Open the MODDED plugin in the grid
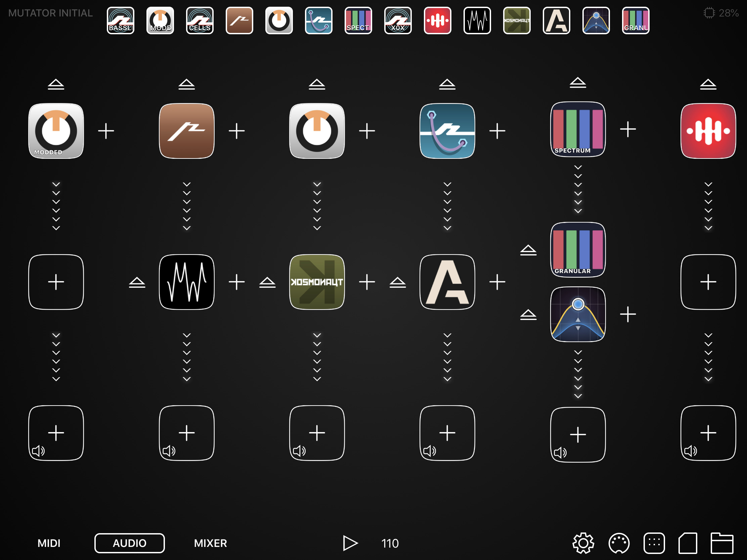This screenshot has width=747, height=560. (56, 131)
